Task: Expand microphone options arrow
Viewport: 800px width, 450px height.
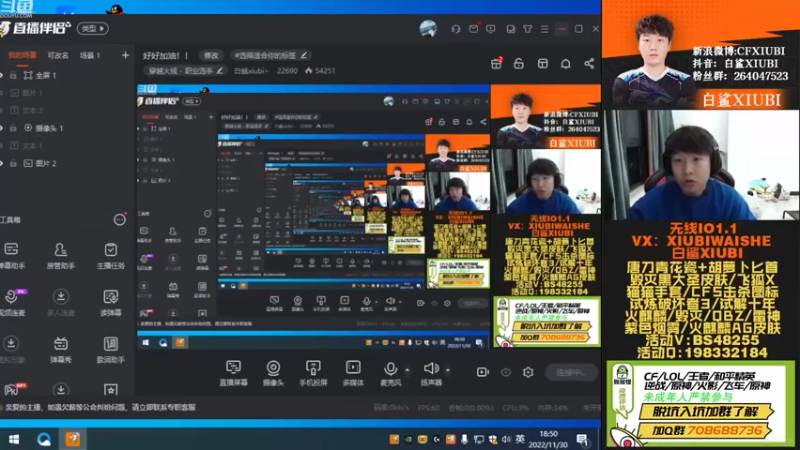Action: click(407, 369)
